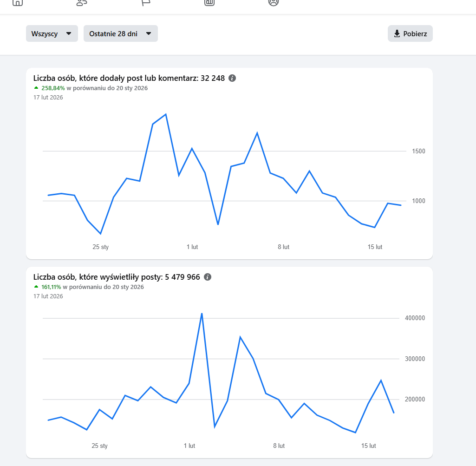Click info icon beside post or comment count
This screenshot has height=466, width=476.
tap(232, 78)
